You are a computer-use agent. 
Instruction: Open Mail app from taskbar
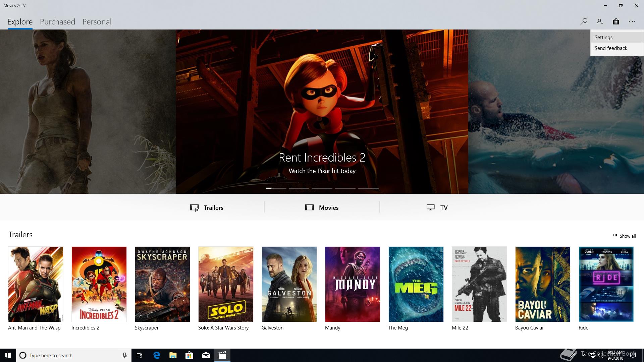[206, 355]
